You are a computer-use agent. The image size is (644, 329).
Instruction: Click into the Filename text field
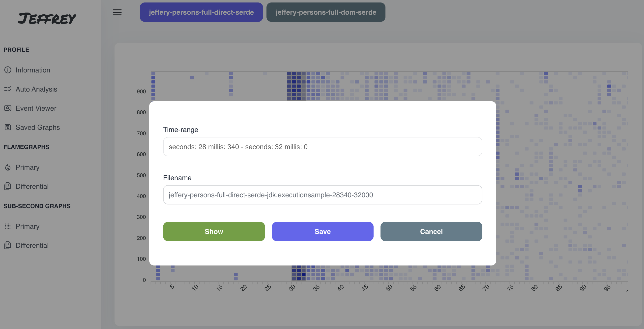click(x=322, y=195)
